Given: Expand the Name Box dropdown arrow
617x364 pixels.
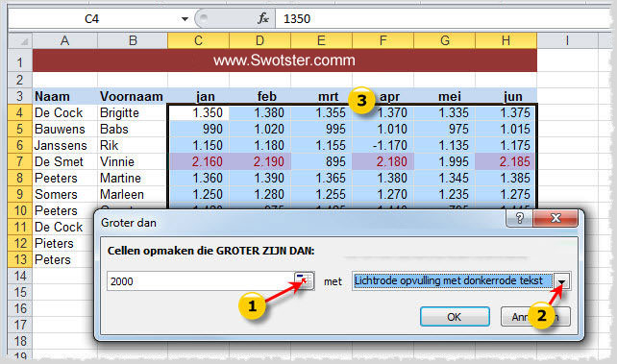Looking at the screenshot, I should 185,19.
